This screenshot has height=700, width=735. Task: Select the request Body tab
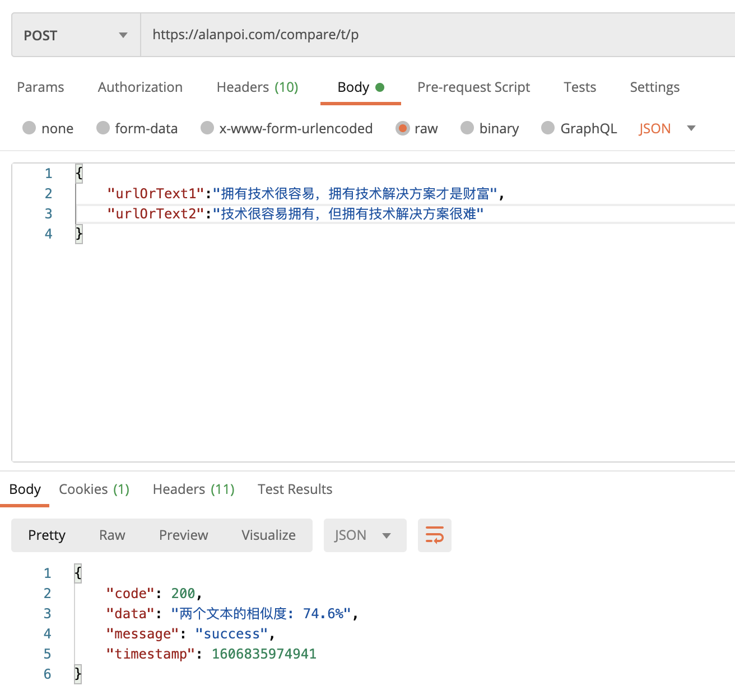pyautogui.click(x=360, y=87)
